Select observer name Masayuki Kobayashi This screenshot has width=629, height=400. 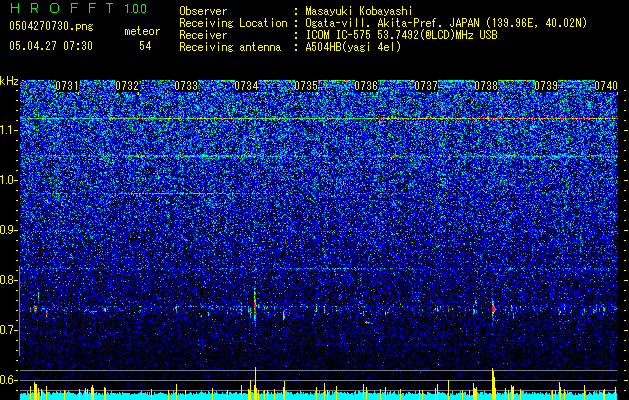[x=359, y=11]
